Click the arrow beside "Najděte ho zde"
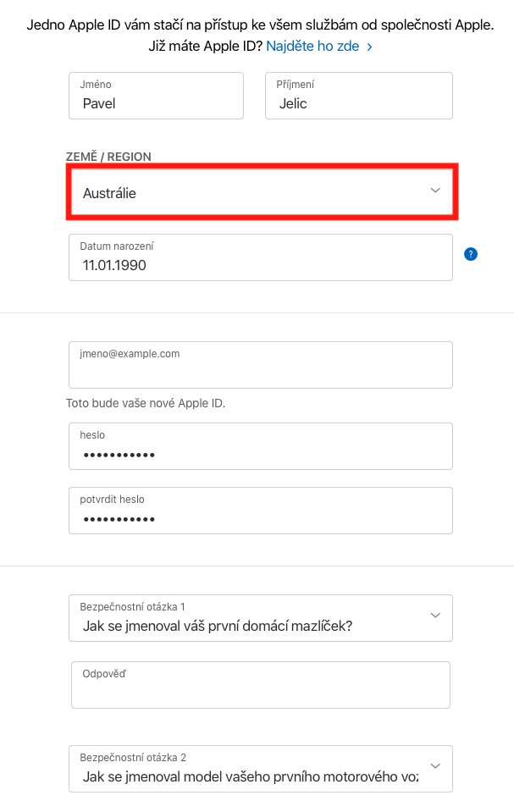This screenshot has height=812, width=514. (x=369, y=47)
